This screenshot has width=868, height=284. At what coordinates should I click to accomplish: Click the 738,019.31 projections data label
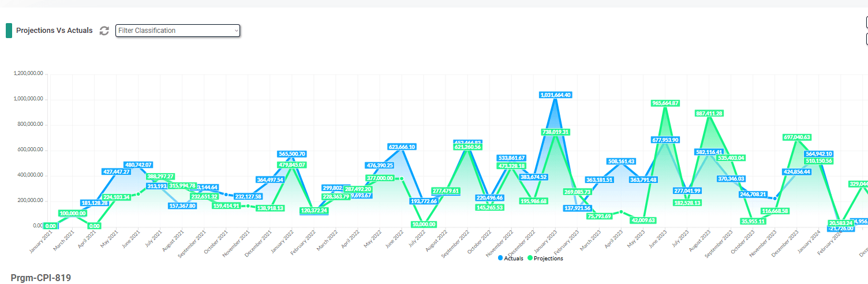(x=555, y=132)
